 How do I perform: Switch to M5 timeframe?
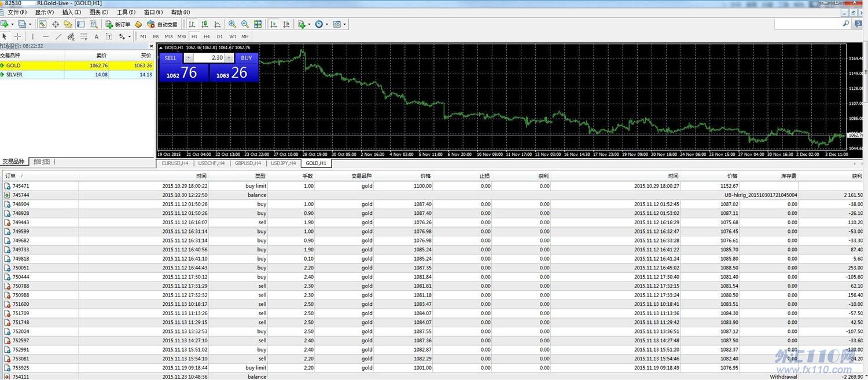click(x=156, y=36)
